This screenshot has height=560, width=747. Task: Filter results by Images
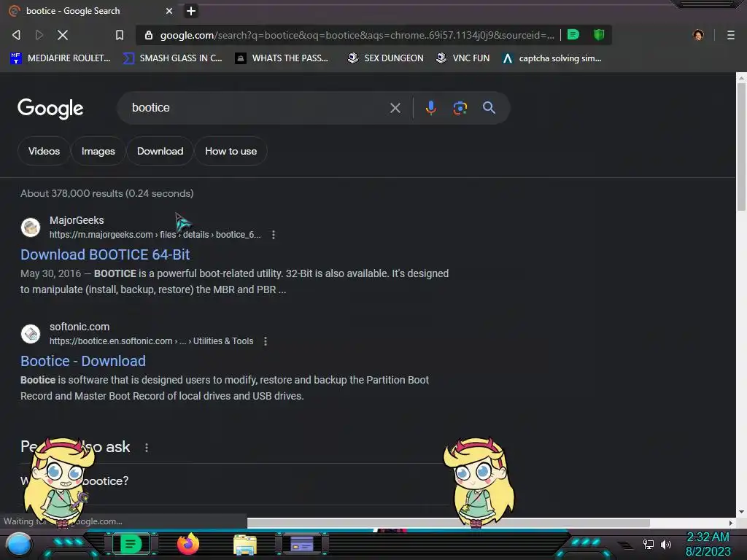point(98,151)
